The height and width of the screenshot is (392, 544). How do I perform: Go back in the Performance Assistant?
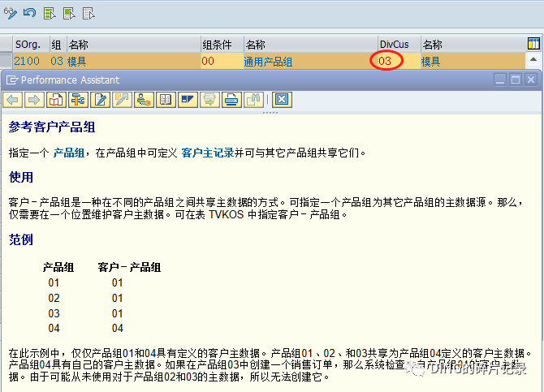click(12, 100)
